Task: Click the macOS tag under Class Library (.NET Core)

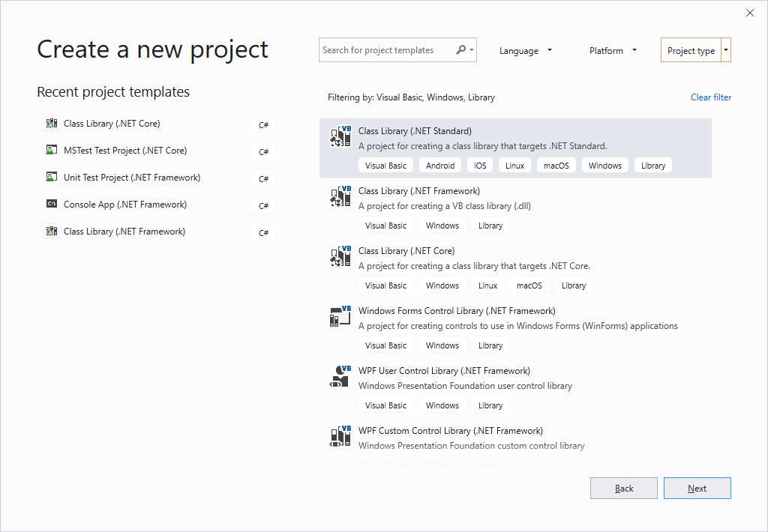Action: tap(529, 285)
